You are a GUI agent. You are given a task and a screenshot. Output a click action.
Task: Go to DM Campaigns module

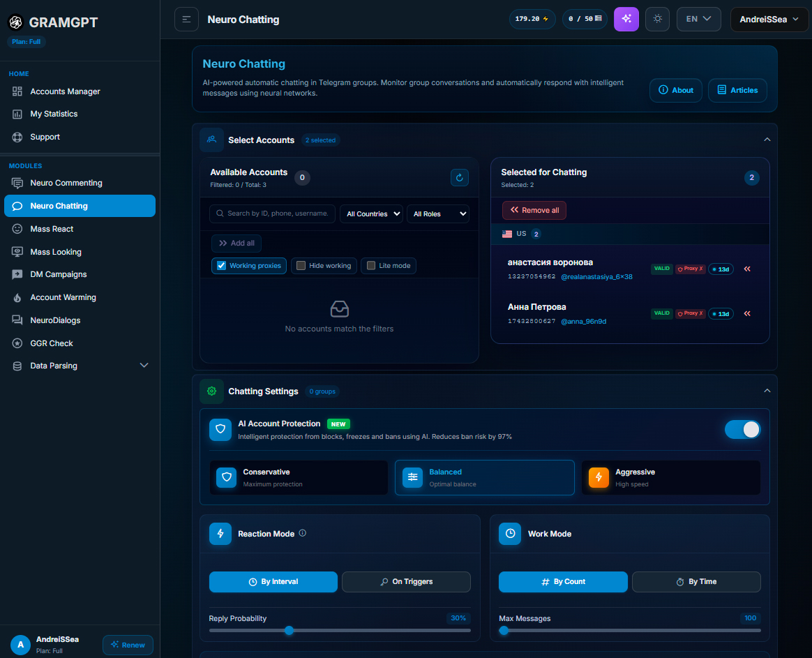pyautogui.click(x=80, y=275)
